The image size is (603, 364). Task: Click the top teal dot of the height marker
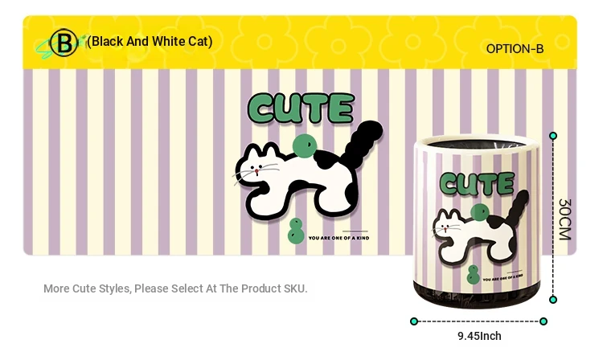[553, 136]
